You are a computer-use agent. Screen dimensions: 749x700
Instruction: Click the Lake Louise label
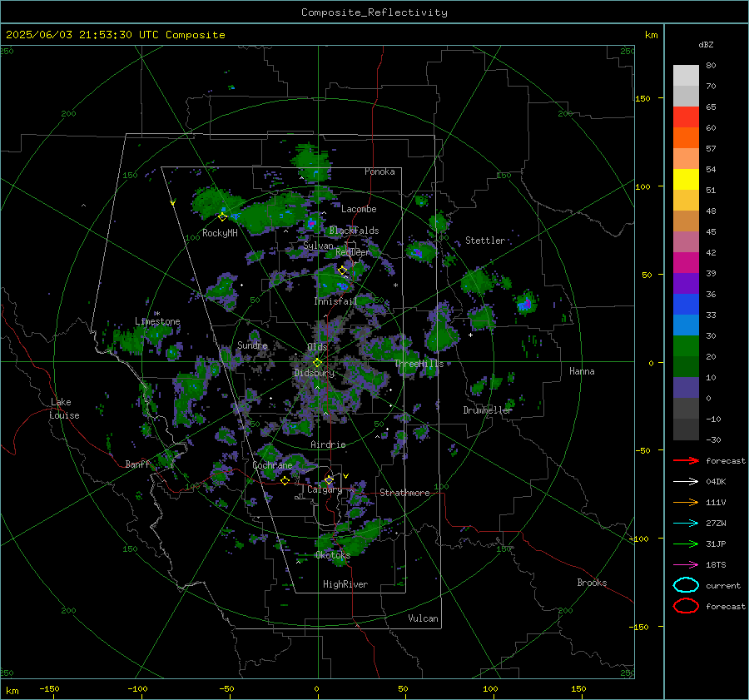click(64, 409)
